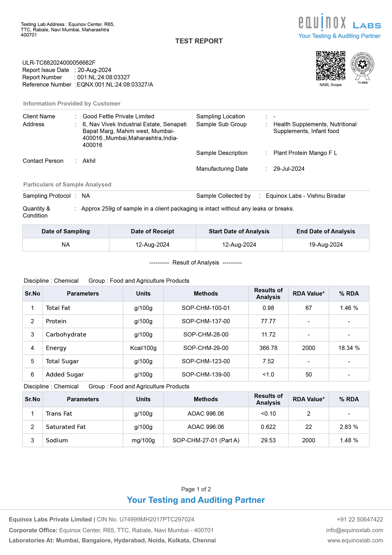
Task: Click Testing Lab Address text
Action: (68, 30)
